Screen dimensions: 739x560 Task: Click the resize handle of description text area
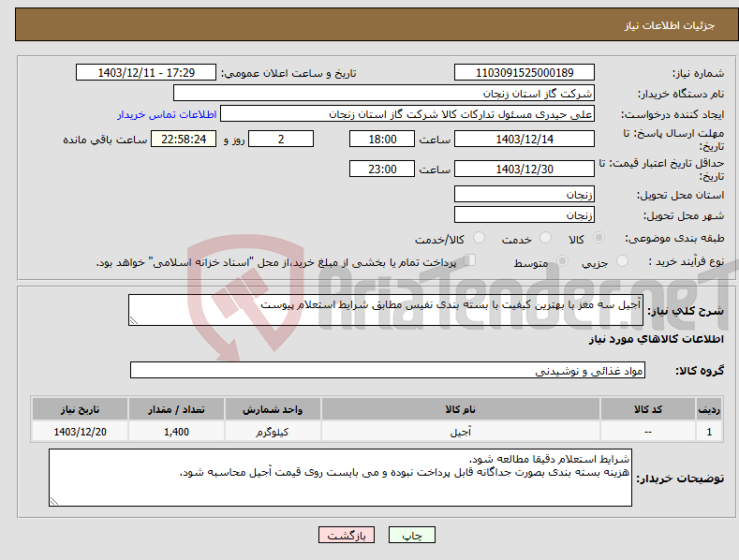point(134,320)
